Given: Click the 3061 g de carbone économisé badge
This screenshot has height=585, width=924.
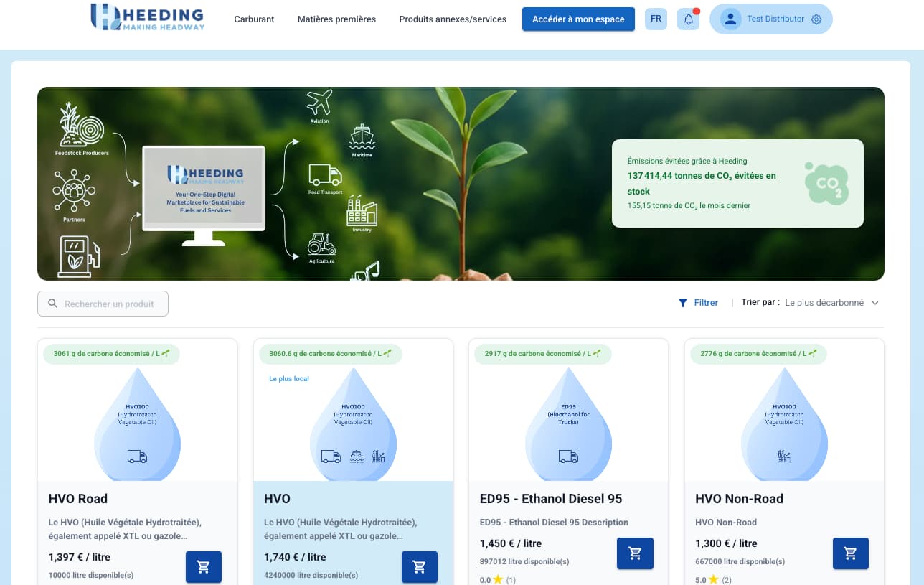Looking at the screenshot, I should pos(111,354).
